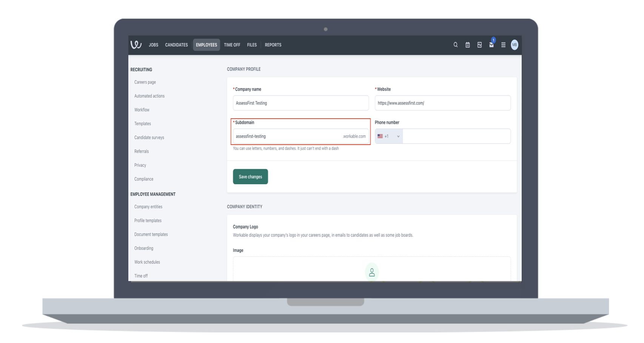Open the apps grid icon
The image size is (644, 343).
(503, 45)
